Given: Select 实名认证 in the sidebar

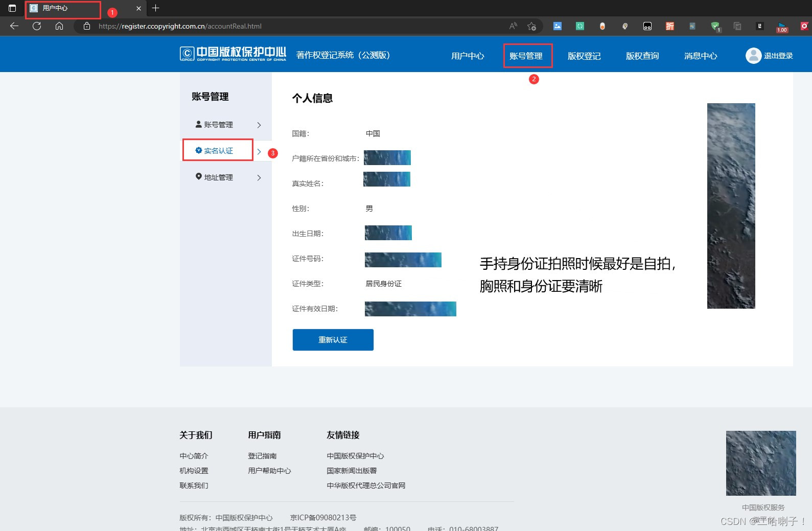Looking at the screenshot, I should click(x=218, y=151).
